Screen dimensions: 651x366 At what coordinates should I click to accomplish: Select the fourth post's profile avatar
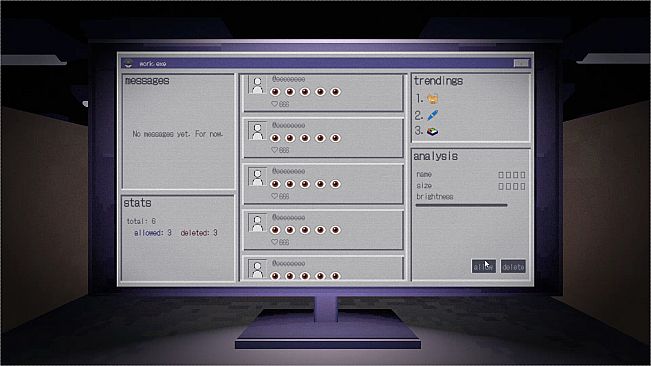pos(257,223)
